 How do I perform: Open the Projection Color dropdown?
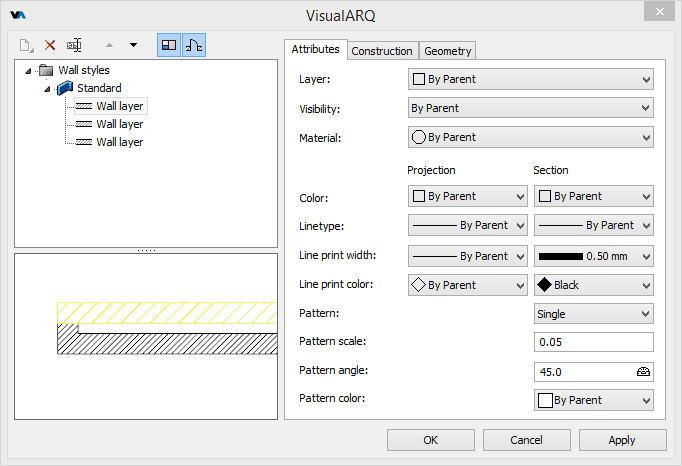[468, 196]
